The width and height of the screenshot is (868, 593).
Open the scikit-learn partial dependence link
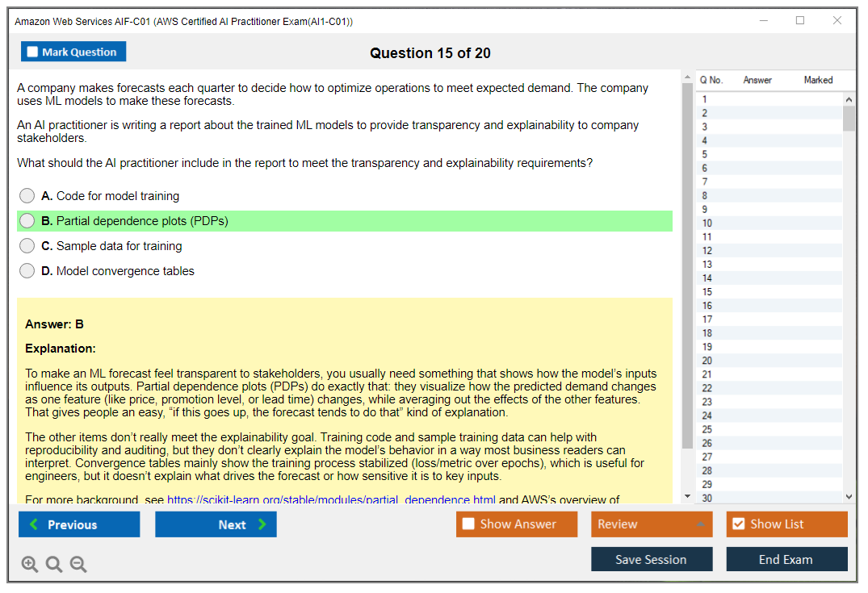click(x=331, y=500)
